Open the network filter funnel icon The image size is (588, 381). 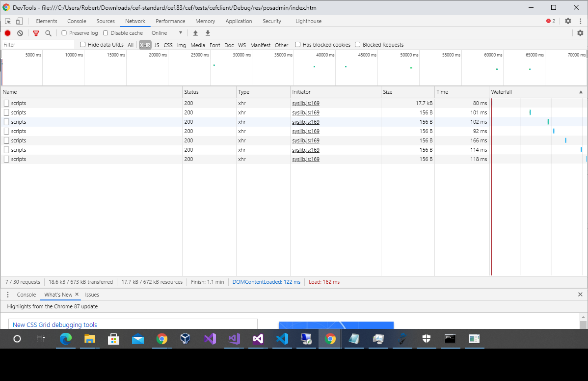click(x=36, y=32)
